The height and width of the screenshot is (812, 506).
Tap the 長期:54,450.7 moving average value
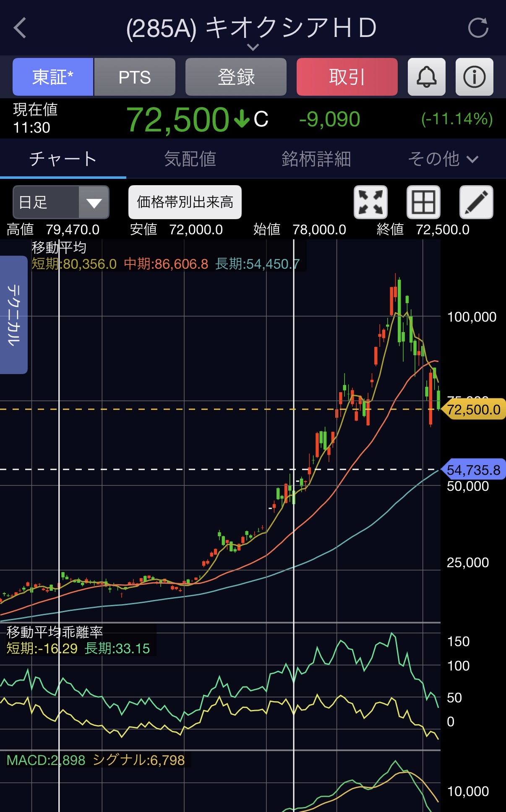click(x=258, y=264)
